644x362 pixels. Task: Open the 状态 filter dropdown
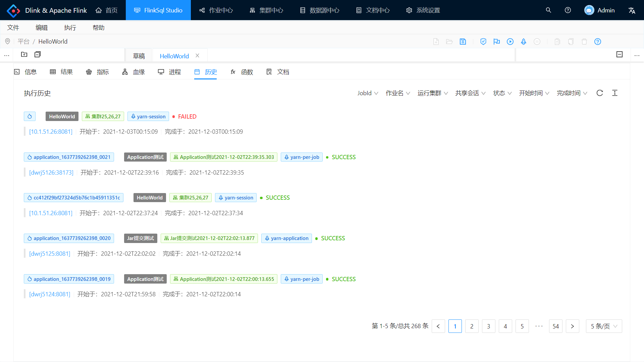tap(502, 93)
